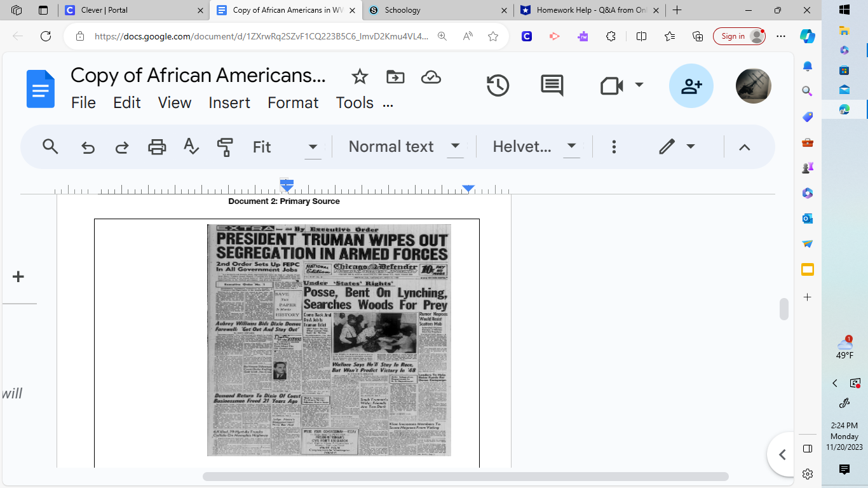Open Edge sidebar settings gear
The height and width of the screenshot is (488, 868).
tap(808, 474)
